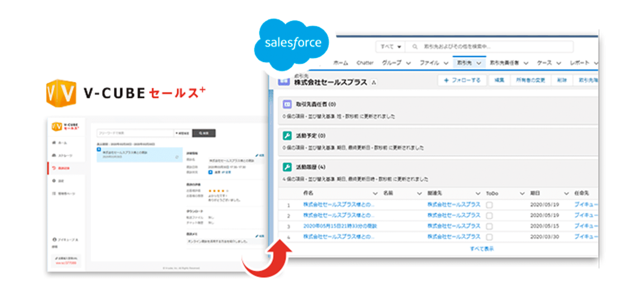
Task: Click the admin page icon in V-CUBE sidebar
Action: pos(54,193)
